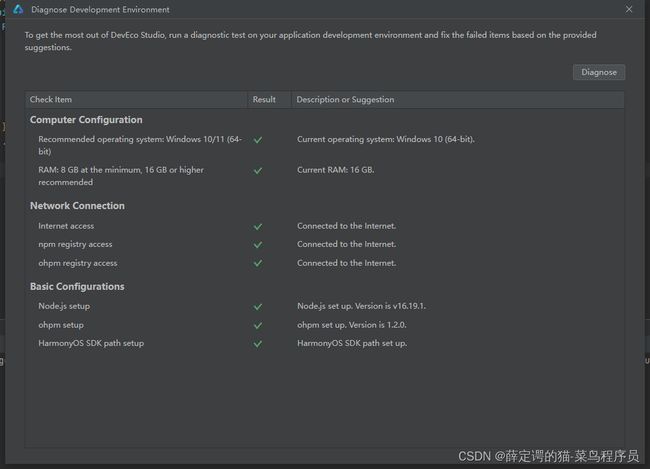Click the ohpm setup checkmark icon
This screenshot has height=469, width=650.
pos(258,326)
